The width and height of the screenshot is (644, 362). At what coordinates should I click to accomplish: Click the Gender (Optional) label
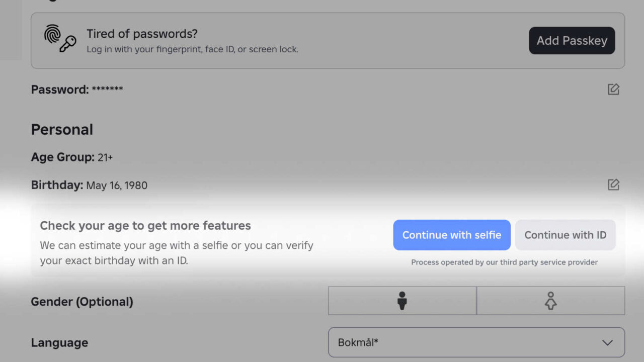[82, 302]
